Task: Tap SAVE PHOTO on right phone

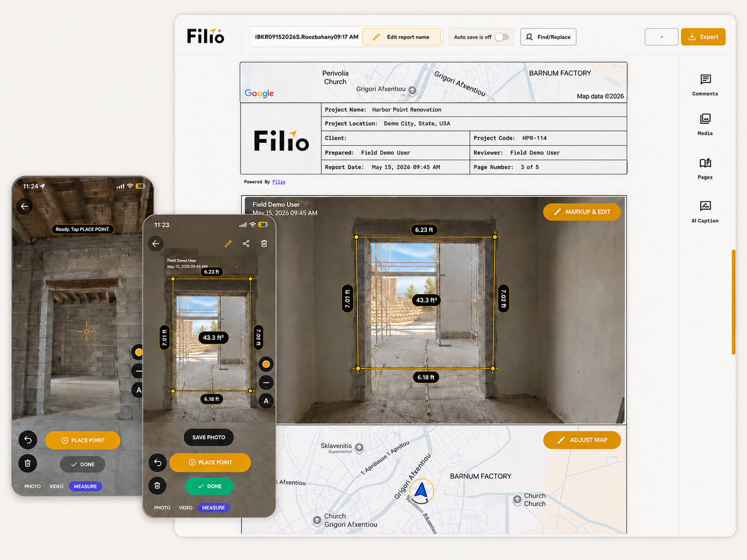Action: pyautogui.click(x=209, y=437)
